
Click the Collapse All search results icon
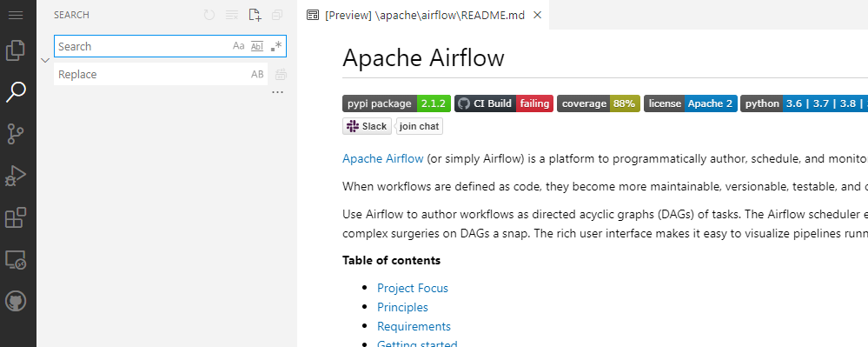[277, 15]
